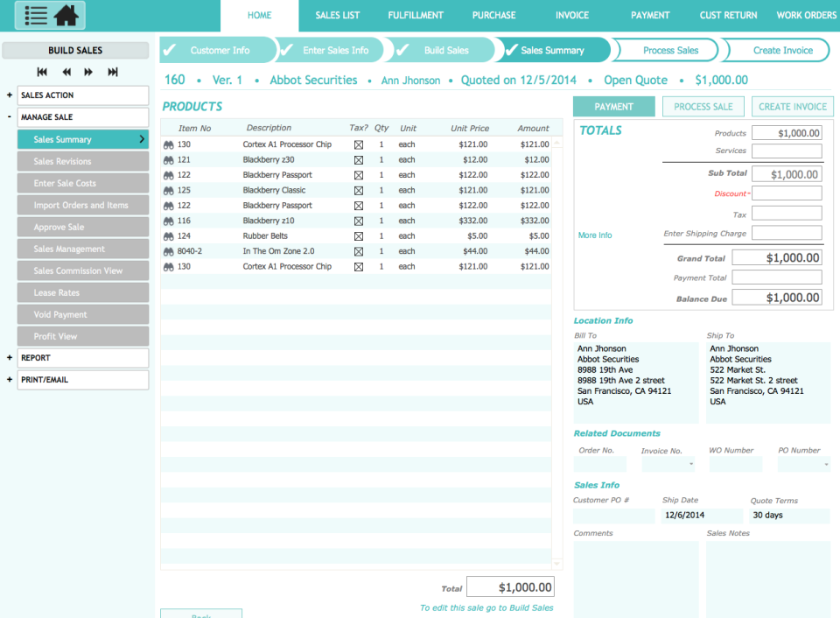Screen dimensions: 840x618
Task: Jump to the first record using the rewind arrows
Action: (41, 73)
